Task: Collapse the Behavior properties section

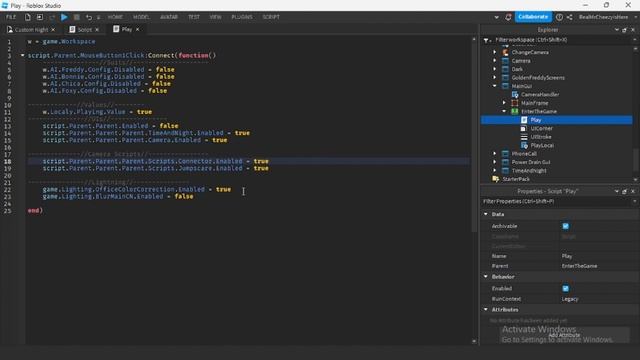Action: click(486, 277)
